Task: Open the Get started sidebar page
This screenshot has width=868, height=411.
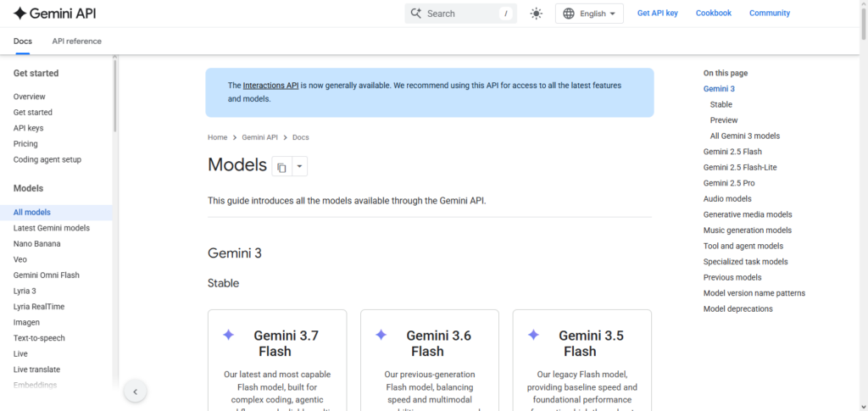Action: pos(33,113)
